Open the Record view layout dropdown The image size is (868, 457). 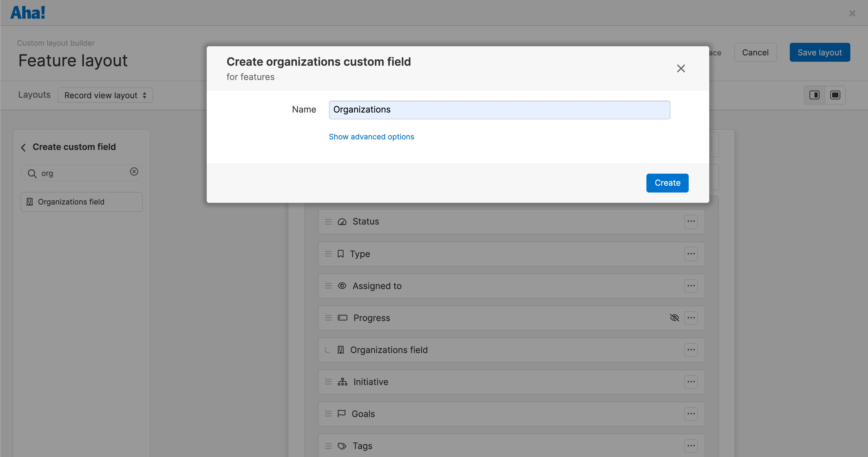coord(105,95)
